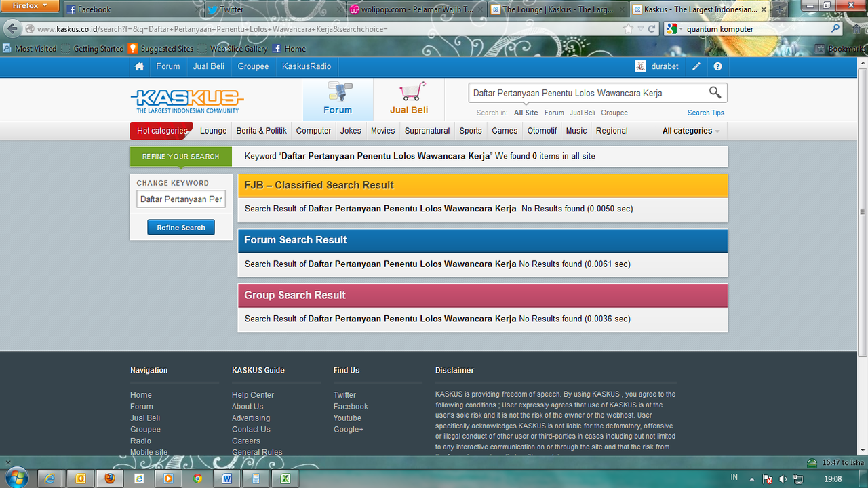868x488 pixels.
Task: Select Jual Beli search scope
Action: (x=583, y=113)
